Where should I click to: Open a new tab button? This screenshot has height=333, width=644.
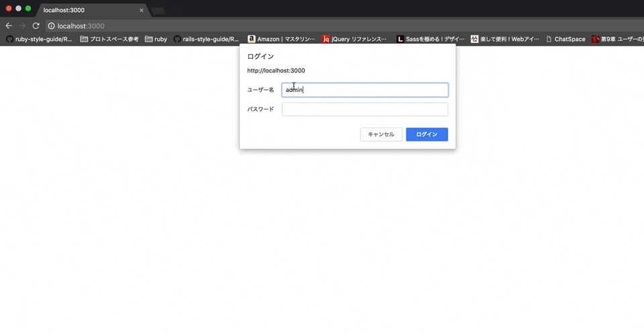[158, 11]
